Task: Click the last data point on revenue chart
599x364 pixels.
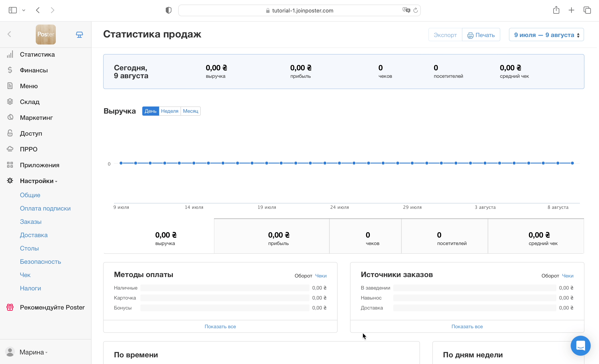Action: 572,163
